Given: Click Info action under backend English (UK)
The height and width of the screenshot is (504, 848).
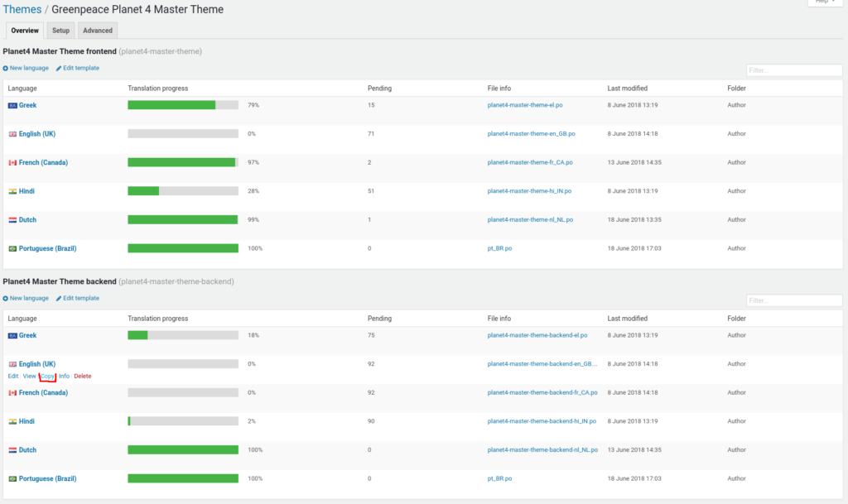Looking at the screenshot, I should coord(64,376).
